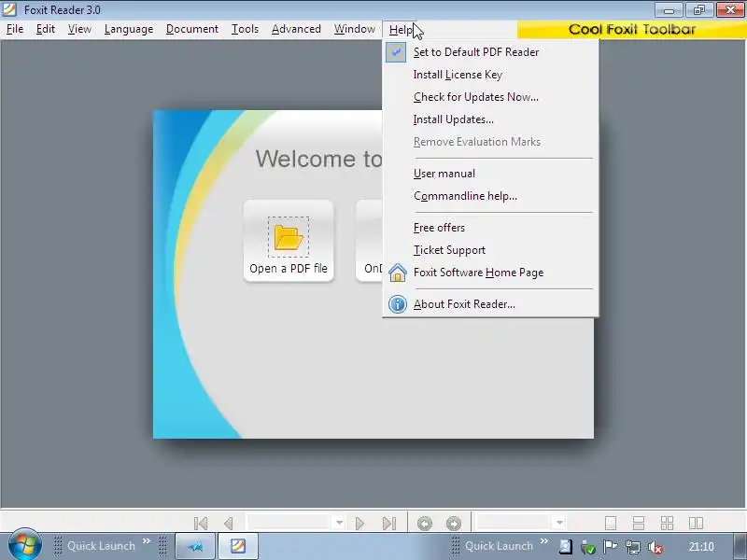Open User manual from Help menu
The height and width of the screenshot is (560, 747).
click(490, 174)
